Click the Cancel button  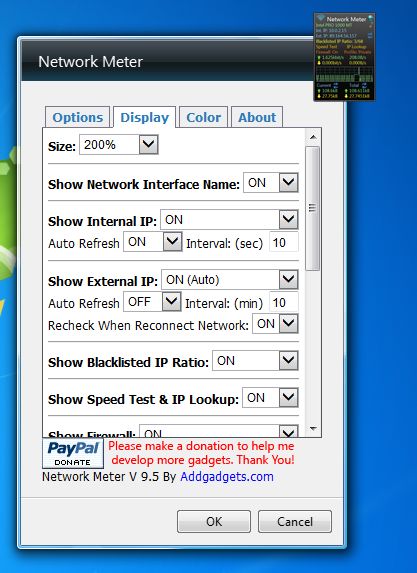coord(295,521)
